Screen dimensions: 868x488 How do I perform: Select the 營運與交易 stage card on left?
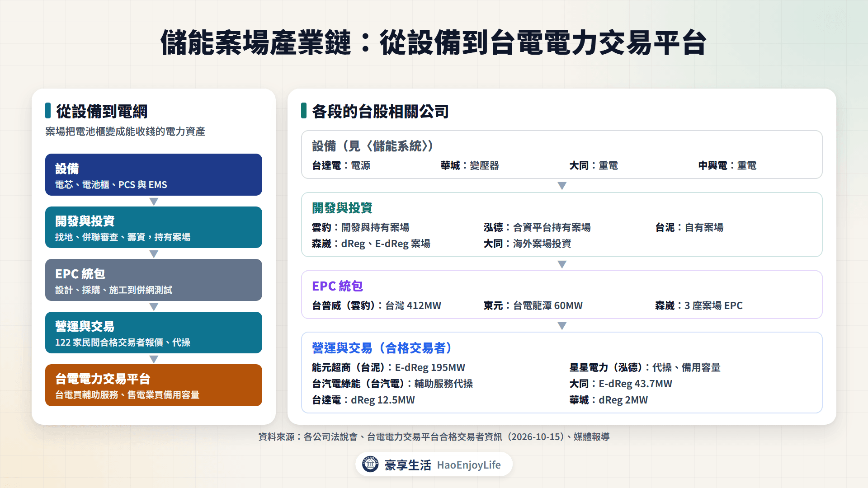click(154, 333)
